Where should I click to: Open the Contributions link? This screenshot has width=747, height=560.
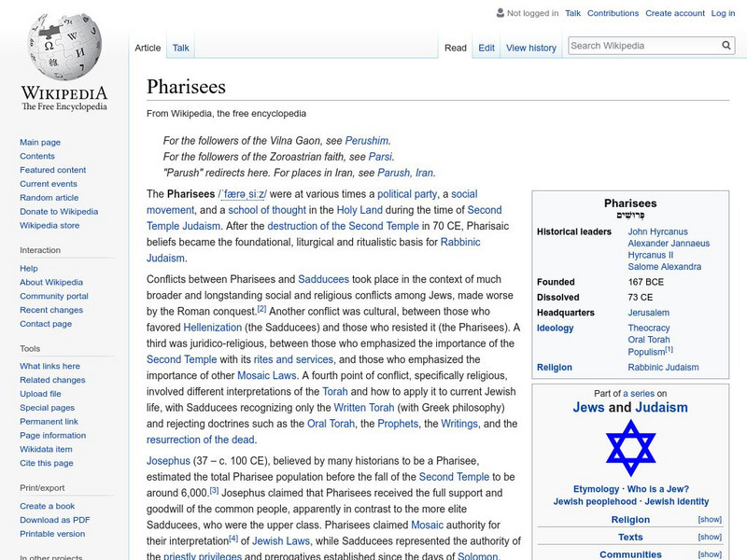[x=613, y=13]
